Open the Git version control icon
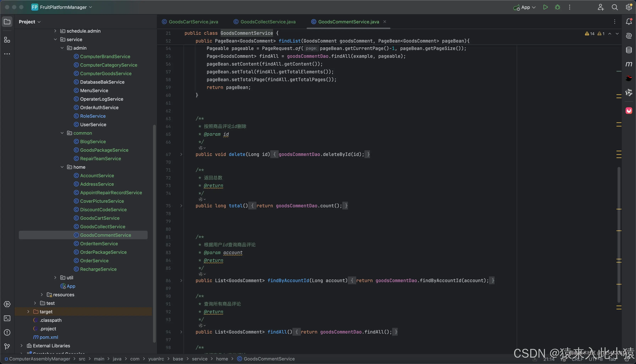 7,346
